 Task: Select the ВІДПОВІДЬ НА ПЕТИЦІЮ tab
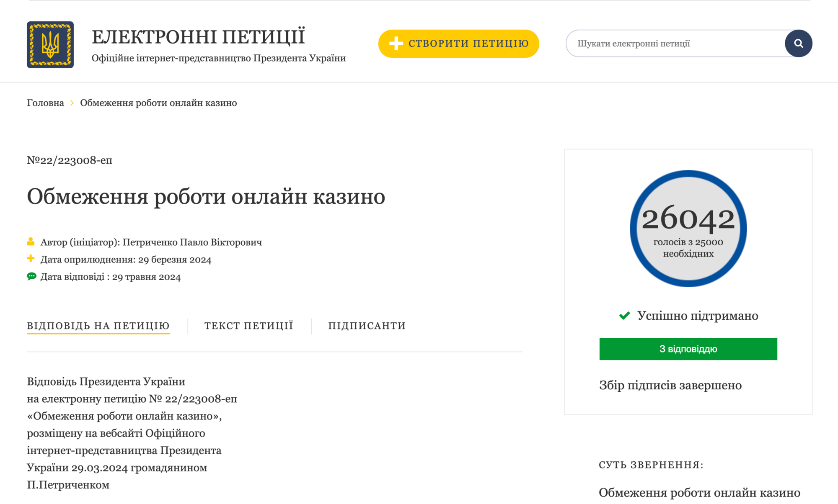click(x=98, y=325)
